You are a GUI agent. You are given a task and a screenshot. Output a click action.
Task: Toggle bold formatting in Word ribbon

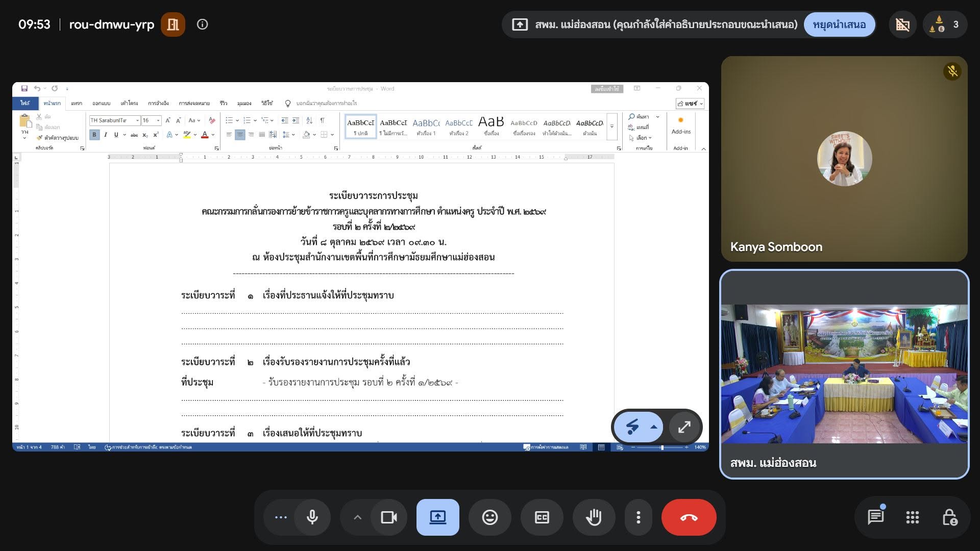coord(94,135)
